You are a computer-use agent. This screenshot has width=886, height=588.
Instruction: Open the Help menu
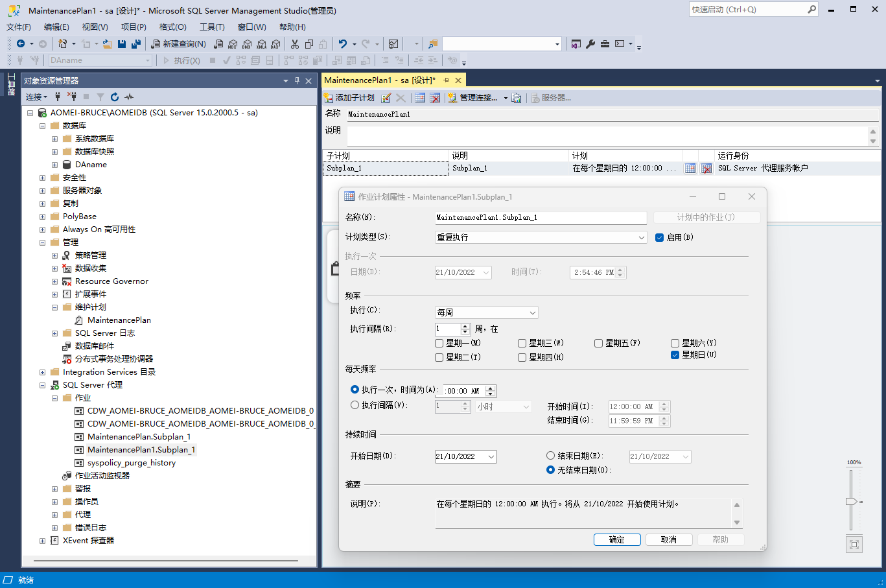[x=292, y=27]
